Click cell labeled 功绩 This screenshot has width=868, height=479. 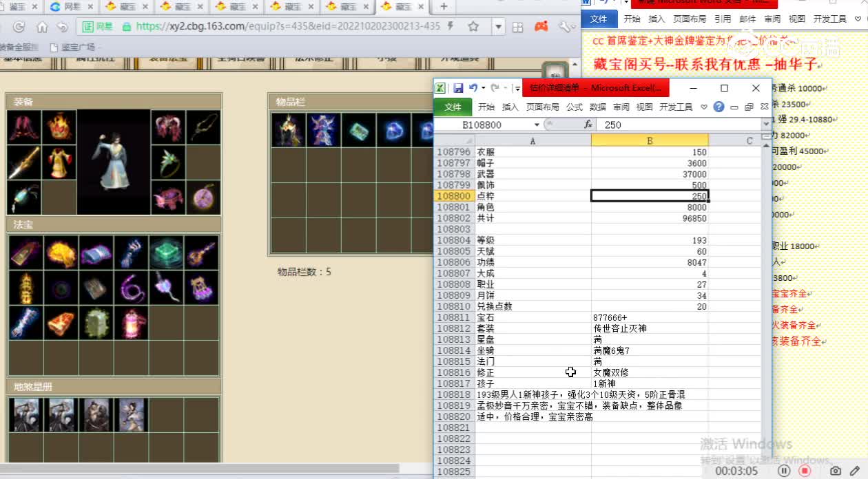(x=533, y=262)
